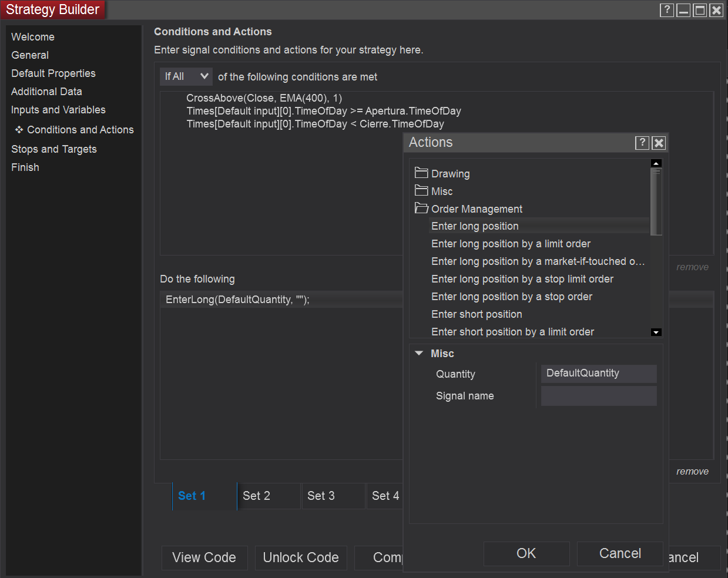Collapse the Order Management folder icon
Image resolution: width=728 pixels, height=578 pixels.
(421, 208)
